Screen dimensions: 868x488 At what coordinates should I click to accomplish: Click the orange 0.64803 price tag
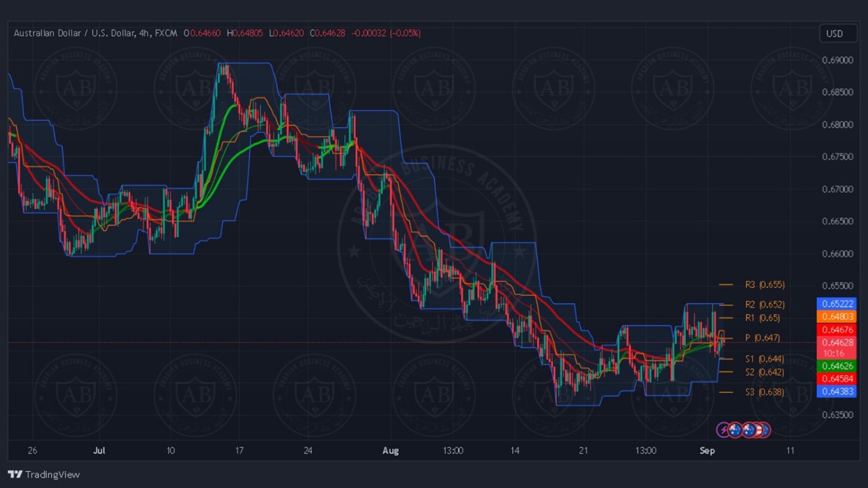(837, 316)
